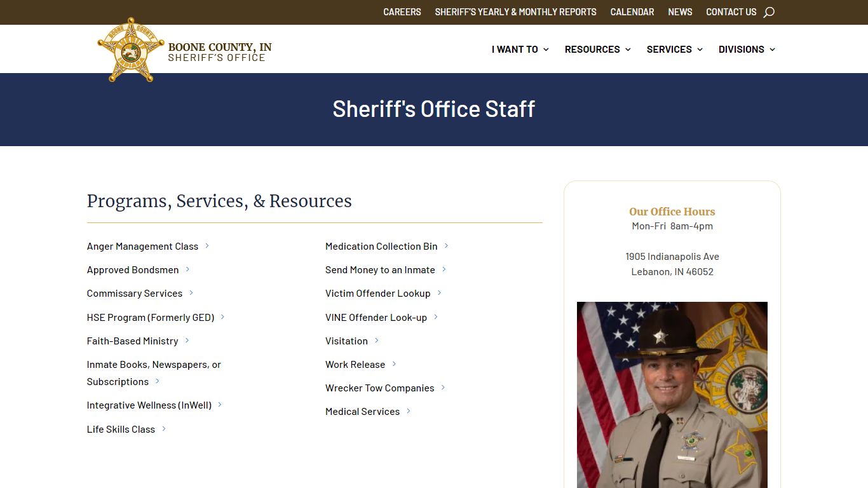This screenshot has height=488, width=868.
Task: Click the Sheriff's Office Staff heading
Action: [x=434, y=109]
